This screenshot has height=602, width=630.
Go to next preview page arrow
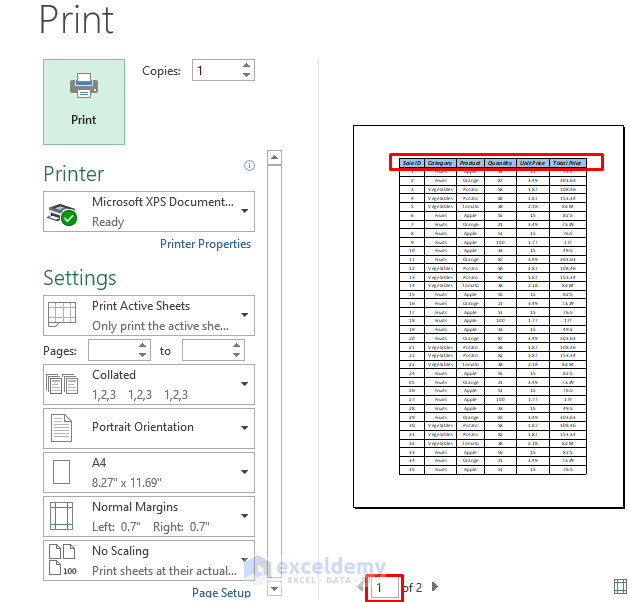(x=434, y=587)
